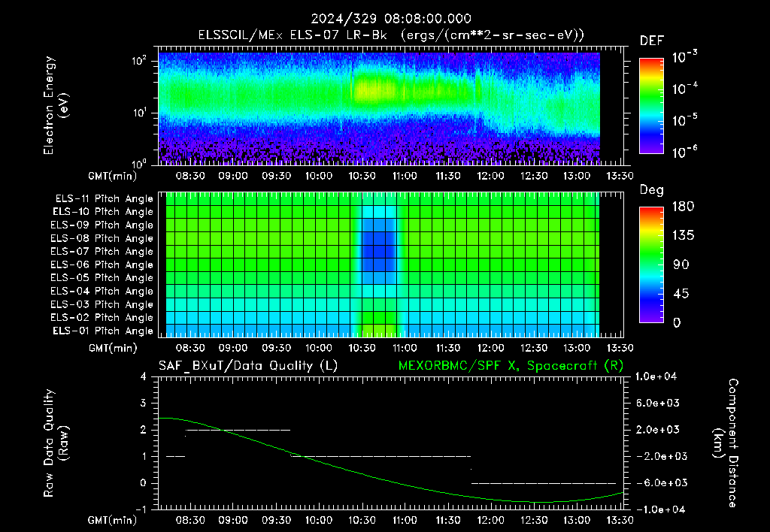Screen dimensions: 770x532
Task: Click GMT(min) label under the pitch angle panel
Action: pos(113,348)
